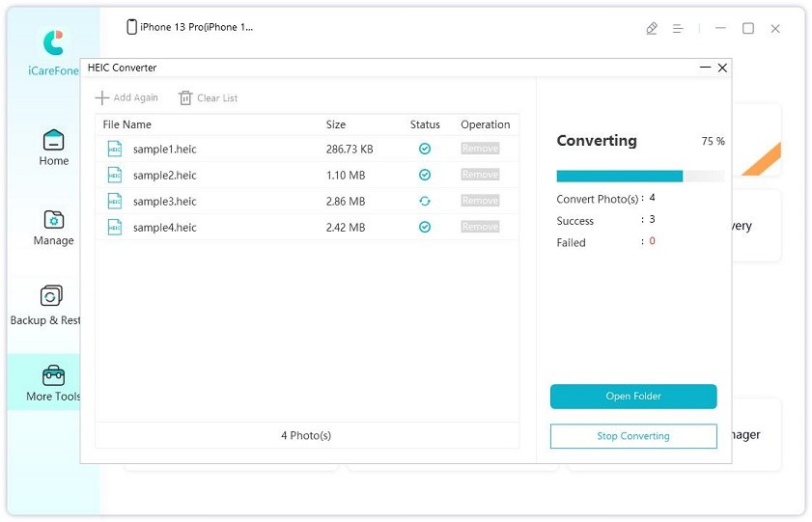Remove sample1.heic from the list
The image size is (812, 522).
[480, 149]
